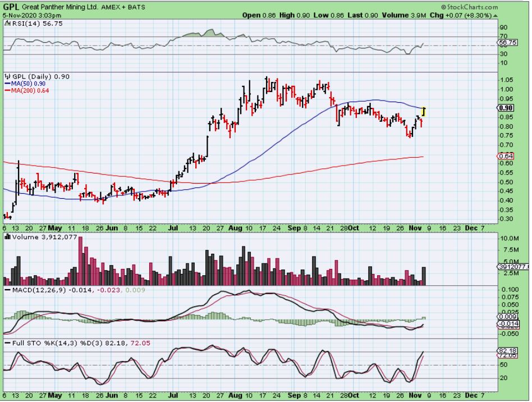Click the 56.75 RSI tag on right axis
Screen dimensions: 532x402
pyautogui.click(x=508, y=43)
